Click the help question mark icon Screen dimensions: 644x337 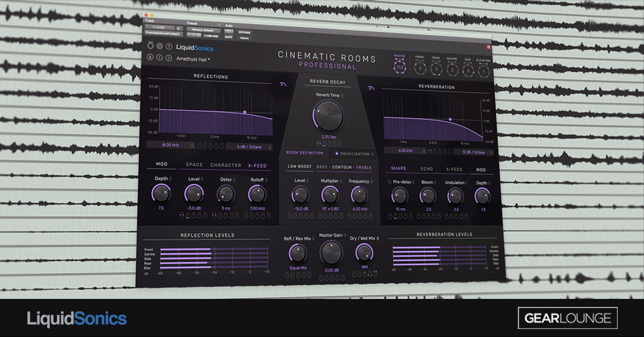(169, 47)
